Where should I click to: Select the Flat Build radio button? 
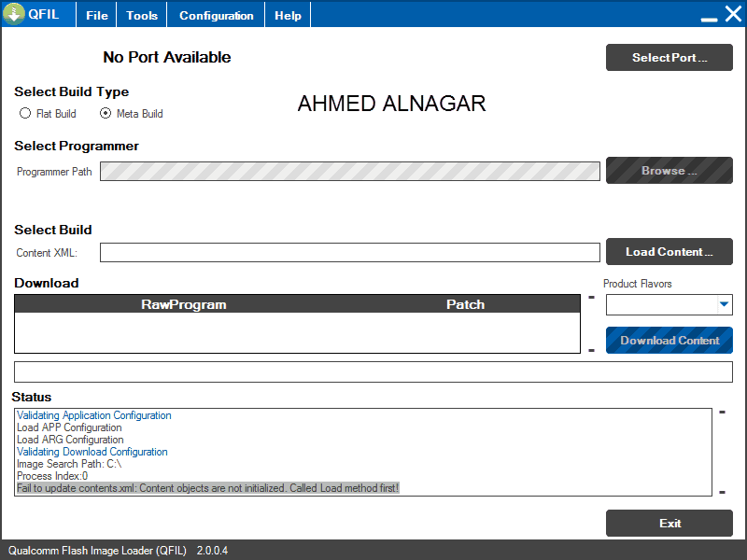coord(25,113)
